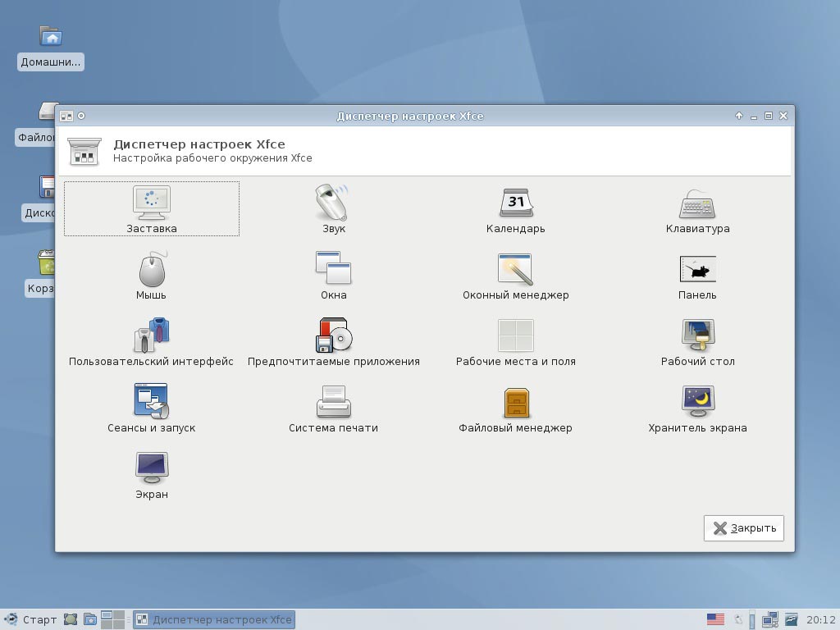Open Система печати printing settings

point(333,402)
